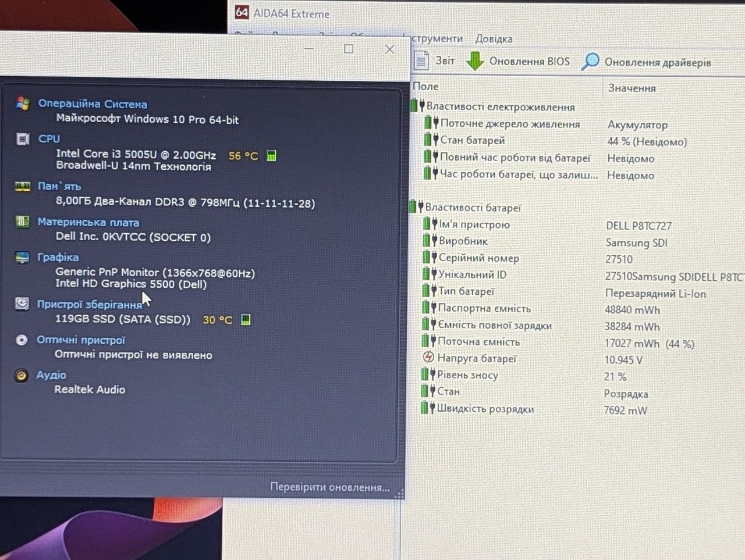Click the SSD temperature status icon

[x=246, y=320]
